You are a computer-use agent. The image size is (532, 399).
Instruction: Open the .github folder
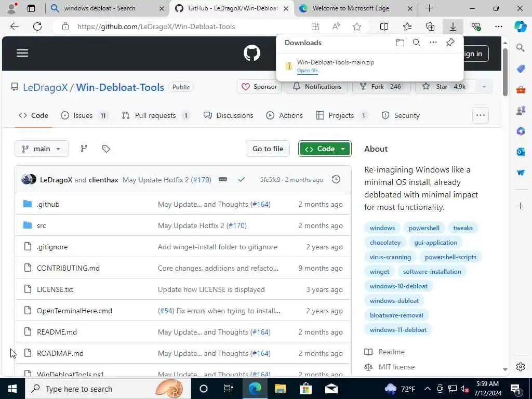click(48, 204)
